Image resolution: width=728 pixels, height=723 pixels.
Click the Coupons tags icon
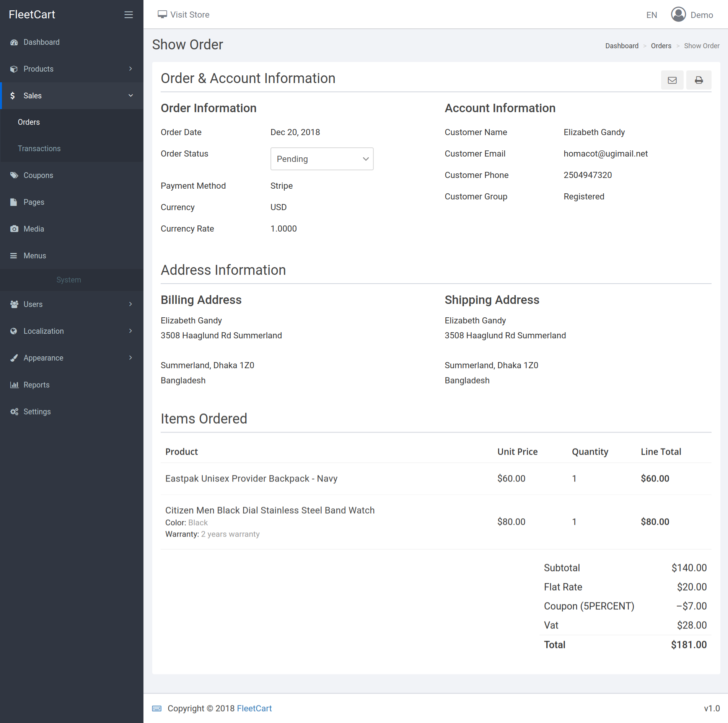point(14,175)
